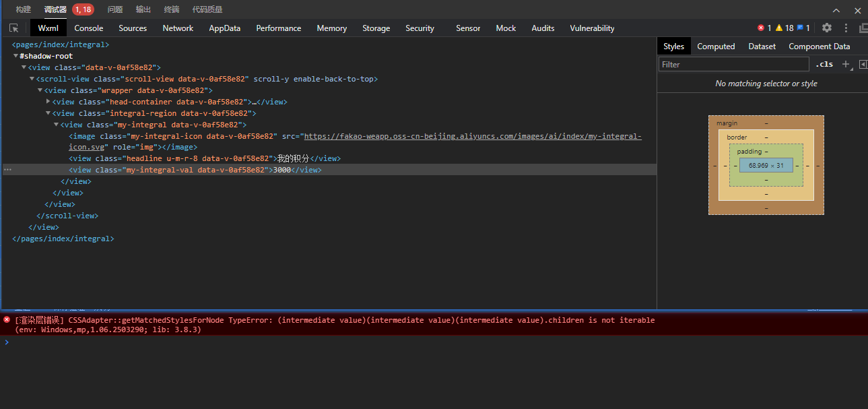Screen dimensions: 868x409
Task: Click the console prompt input line
Action: [x=434, y=342]
